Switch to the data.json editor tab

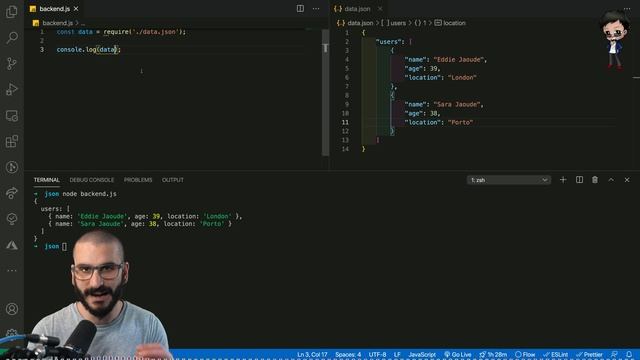pos(357,9)
